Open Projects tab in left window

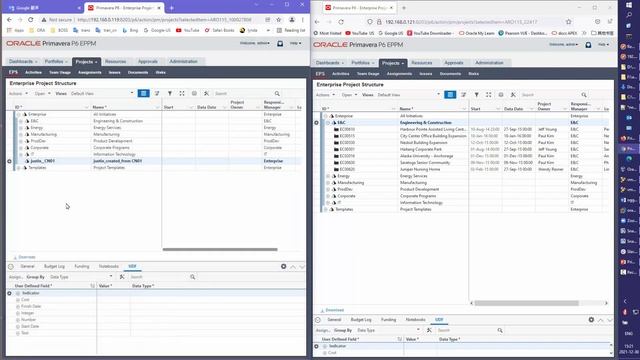[x=86, y=62]
